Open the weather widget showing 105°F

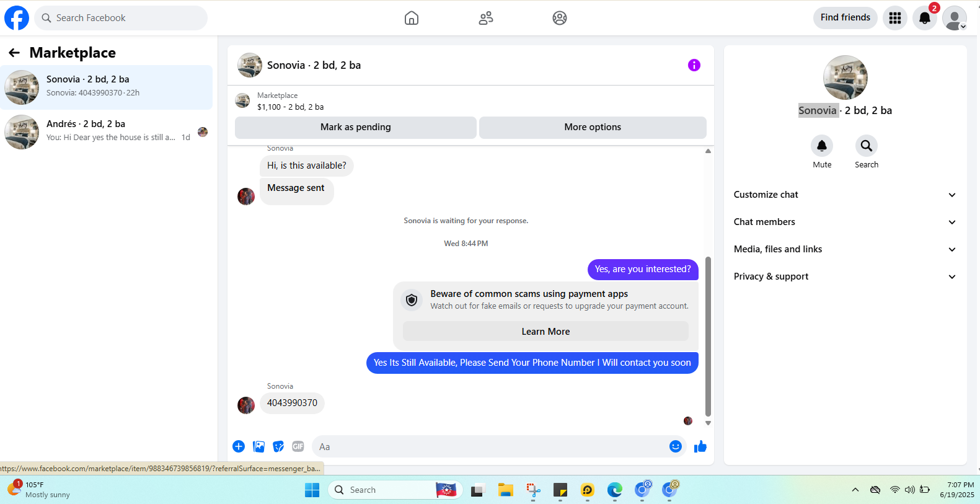(x=38, y=490)
